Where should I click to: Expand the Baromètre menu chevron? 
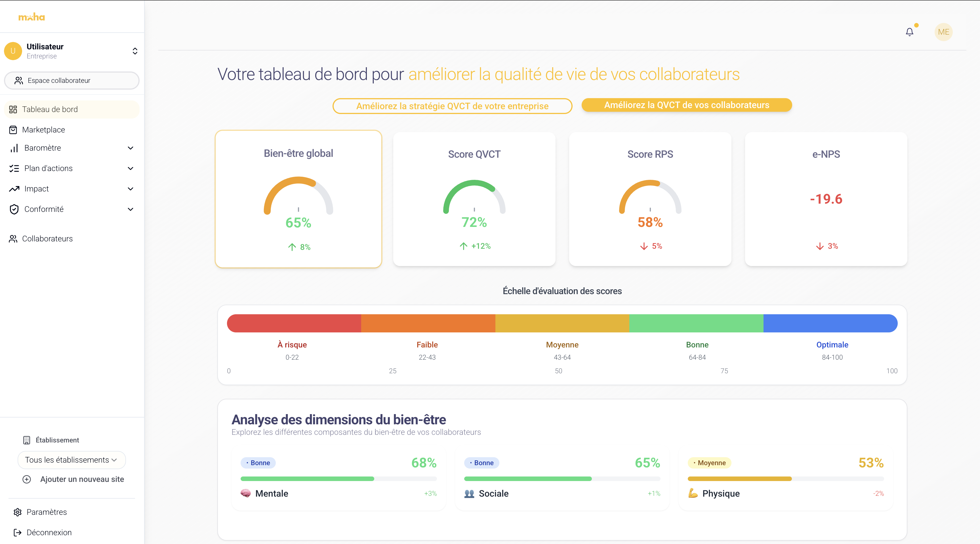(x=131, y=148)
